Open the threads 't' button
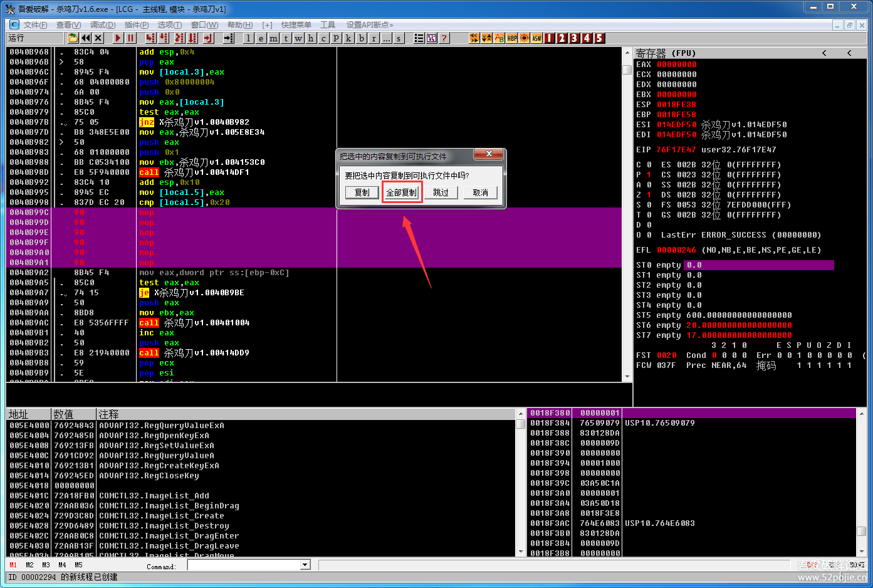Image resolution: width=873 pixels, height=588 pixels. point(286,38)
